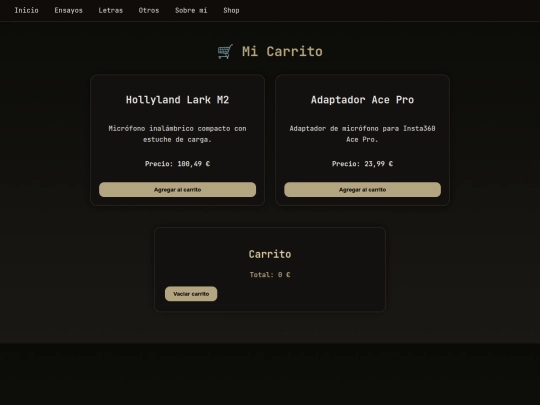The height and width of the screenshot is (405, 540).
Task: Open the Shop link
Action: [231, 10]
